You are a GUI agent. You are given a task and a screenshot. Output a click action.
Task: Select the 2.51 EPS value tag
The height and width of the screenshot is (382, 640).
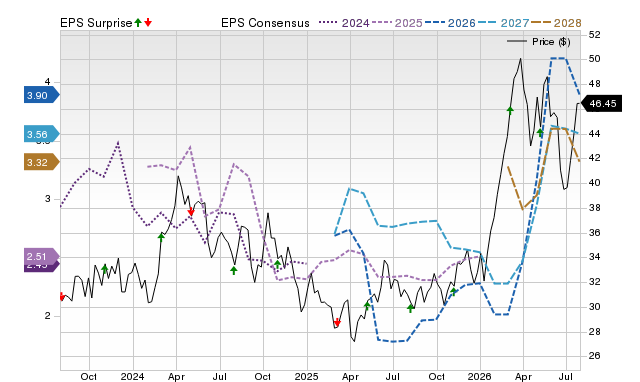(x=42, y=256)
